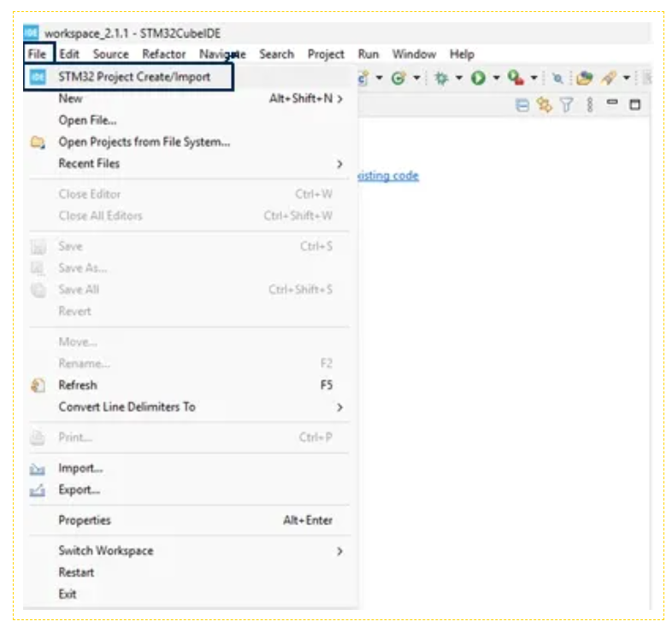Open the view menu with the three dots icon

(x=590, y=104)
